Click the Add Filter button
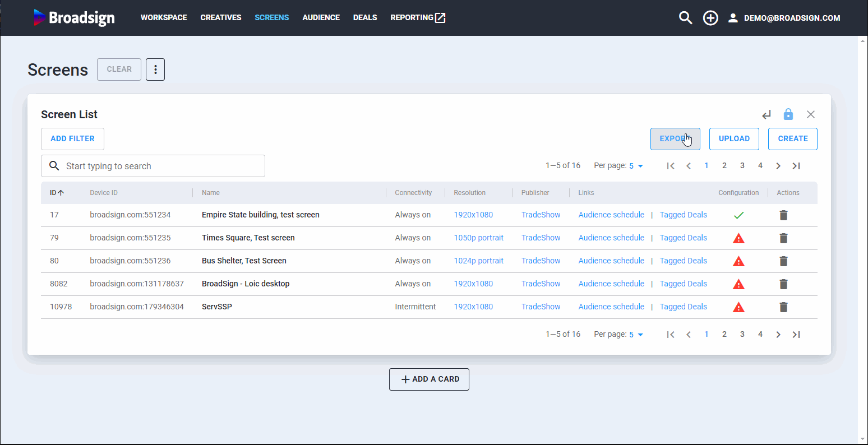This screenshot has width=868, height=445. click(x=72, y=139)
